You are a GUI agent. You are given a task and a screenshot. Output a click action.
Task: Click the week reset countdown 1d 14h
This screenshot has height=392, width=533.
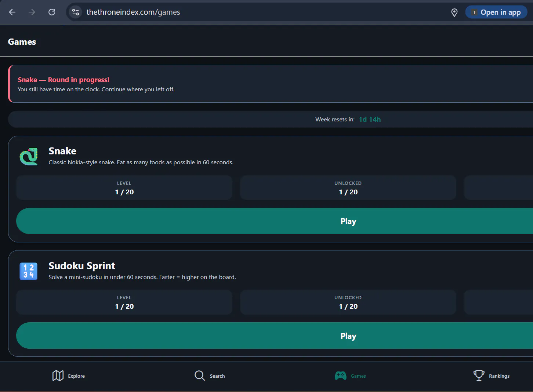tap(370, 120)
